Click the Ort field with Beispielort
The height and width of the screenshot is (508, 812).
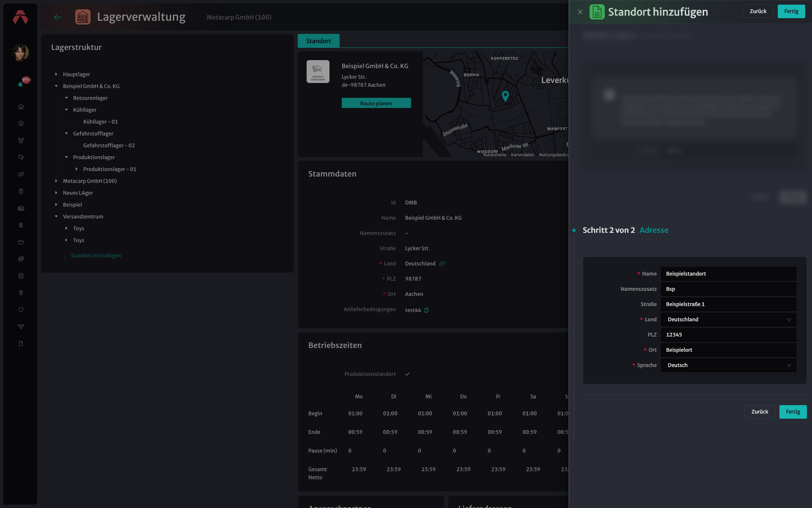pos(728,350)
